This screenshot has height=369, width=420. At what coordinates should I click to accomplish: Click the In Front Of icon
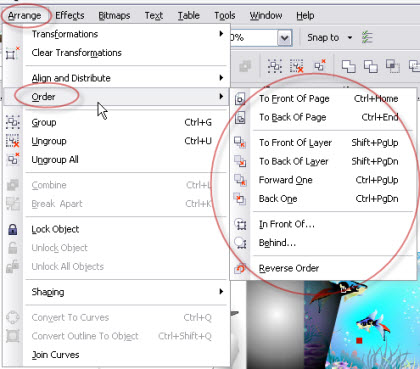tap(240, 224)
